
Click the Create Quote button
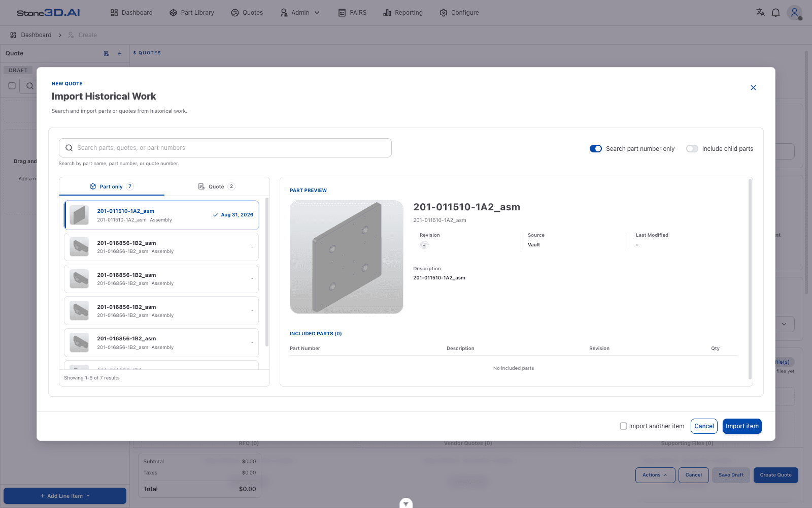tap(775, 475)
